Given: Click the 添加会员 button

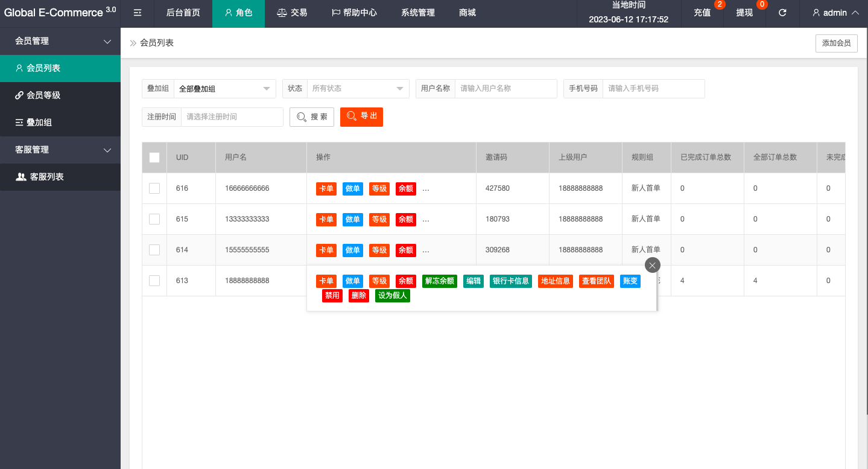Looking at the screenshot, I should [836, 43].
